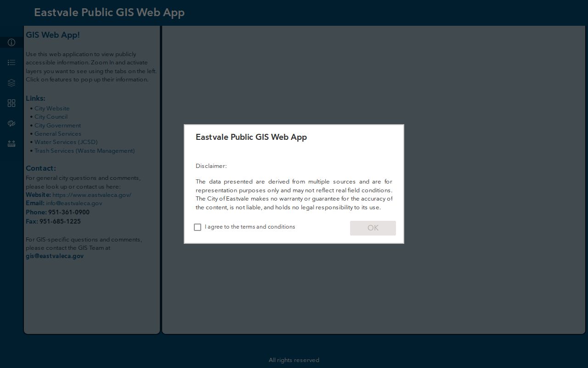Viewport: 588px width, 368px height.
Task: Click the phone number 951-361-0900
Action: [69, 213]
